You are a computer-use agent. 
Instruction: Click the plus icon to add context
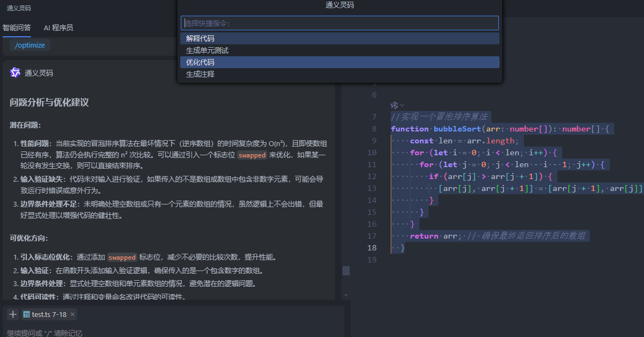pyautogui.click(x=13, y=314)
